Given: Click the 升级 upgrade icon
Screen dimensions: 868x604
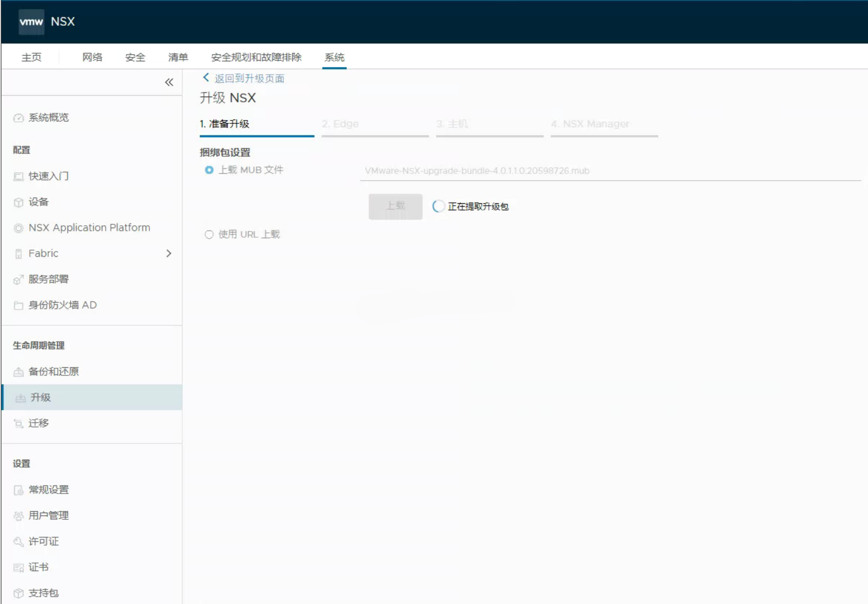Looking at the screenshot, I should 21,398.
